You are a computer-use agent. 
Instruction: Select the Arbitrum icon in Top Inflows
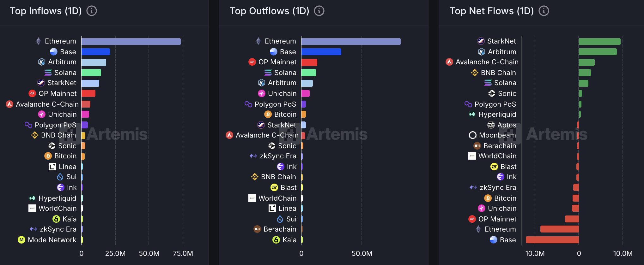pyautogui.click(x=42, y=62)
